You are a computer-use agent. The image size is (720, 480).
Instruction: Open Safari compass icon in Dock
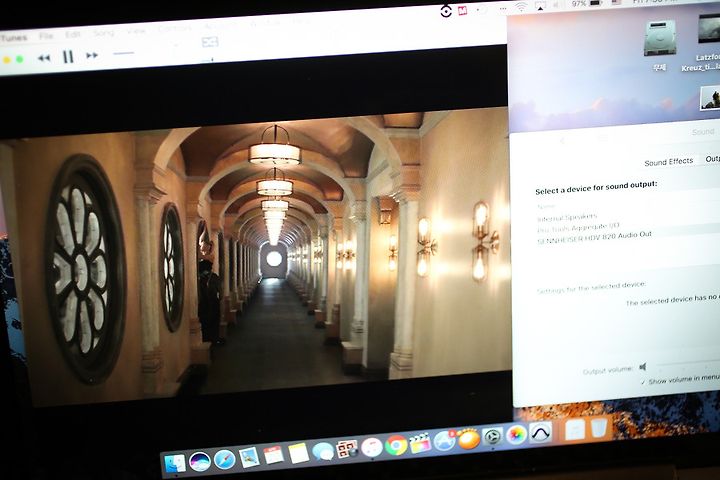[x=225, y=459]
